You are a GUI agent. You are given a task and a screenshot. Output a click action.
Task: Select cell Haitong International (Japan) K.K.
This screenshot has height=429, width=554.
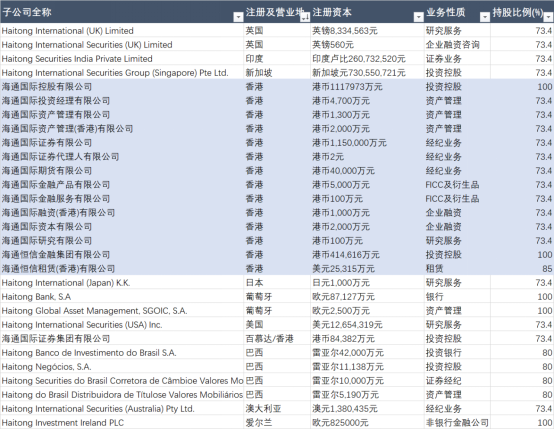[122, 283]
